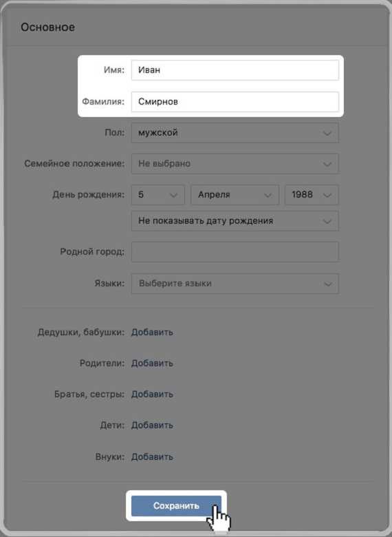Click Добавить next to Братья, сестры

(x=152, y=394)
